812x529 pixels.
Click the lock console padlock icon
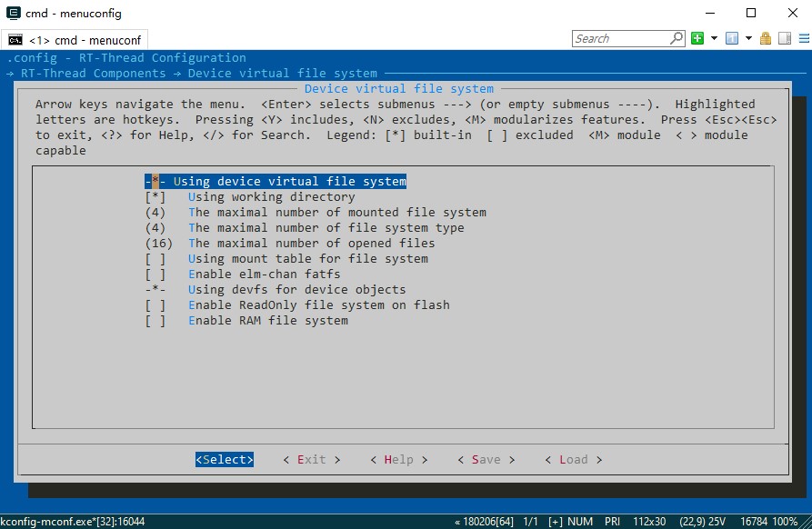tap(766, 38)
